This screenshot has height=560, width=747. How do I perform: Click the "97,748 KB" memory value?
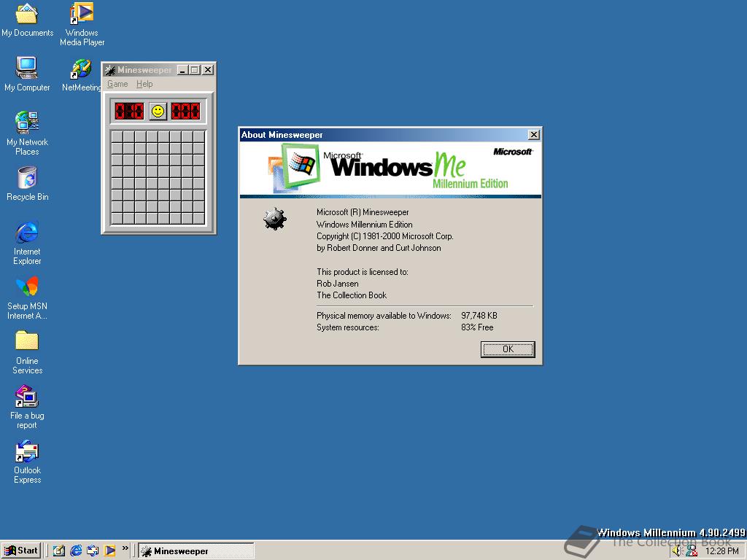point(479,315)
